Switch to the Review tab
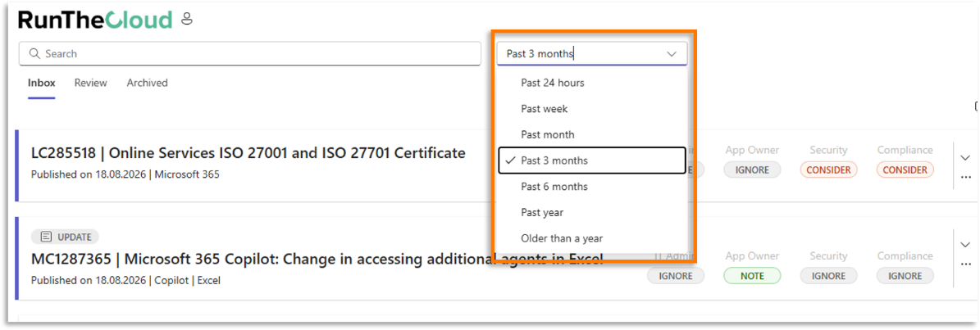This screenshot has width=980, height=330. tap(91, 83)
